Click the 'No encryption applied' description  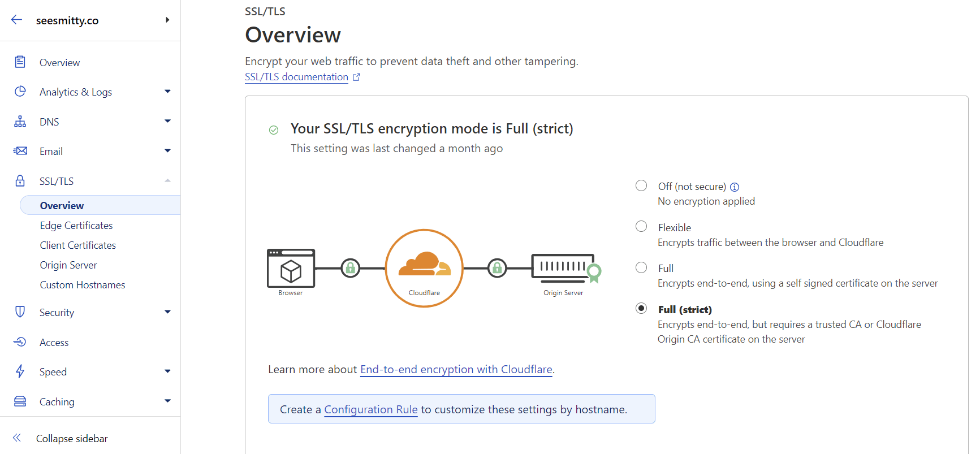706,201
